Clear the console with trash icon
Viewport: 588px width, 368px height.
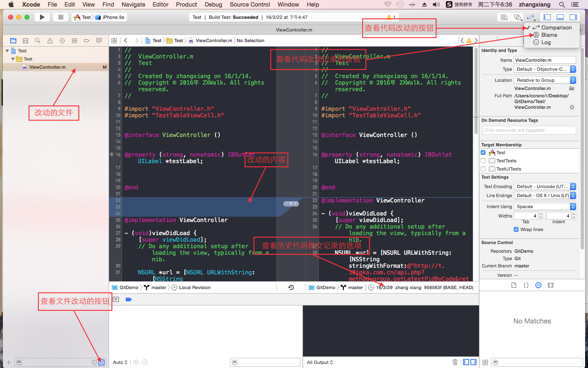tap(455, 362)
